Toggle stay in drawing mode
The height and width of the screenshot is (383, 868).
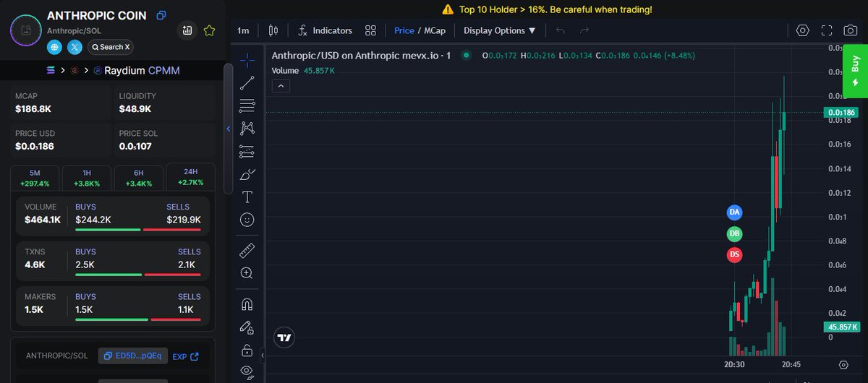247,327
